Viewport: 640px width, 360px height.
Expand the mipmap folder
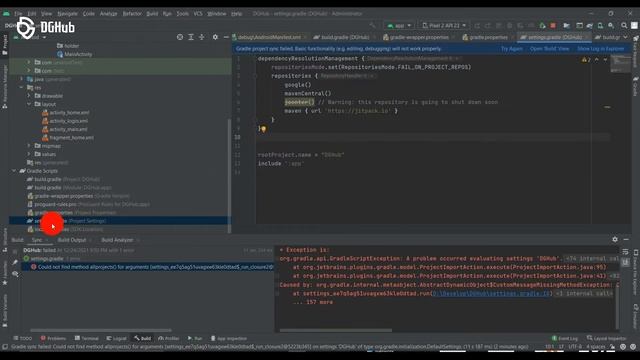click(x=29, y=146)
